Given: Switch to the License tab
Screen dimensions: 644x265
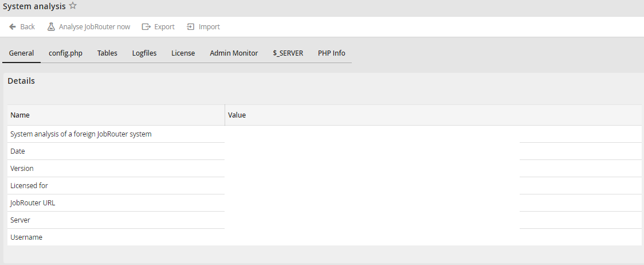Looking at the screenshot, I should coord(183,53).
